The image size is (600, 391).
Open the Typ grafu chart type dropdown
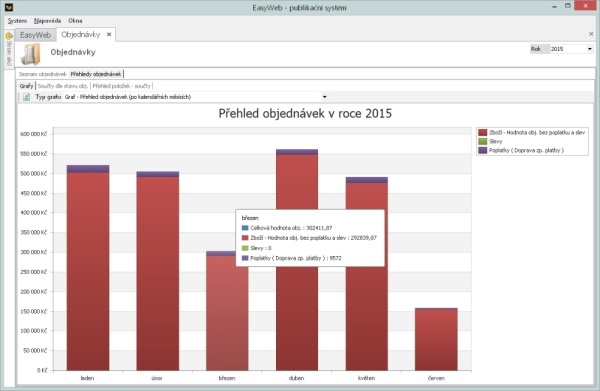324,97
